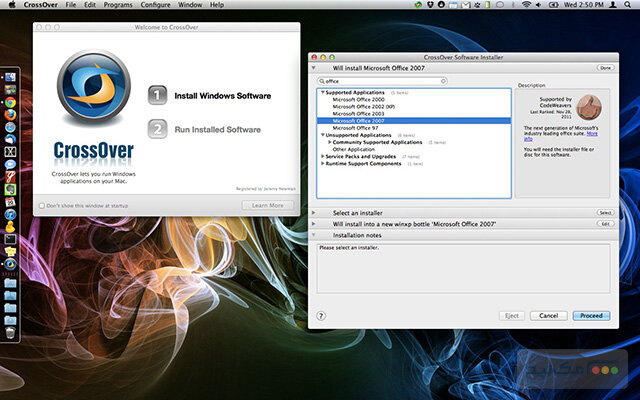Open the Help menu
640x400 pixels.
coord(217,5)
